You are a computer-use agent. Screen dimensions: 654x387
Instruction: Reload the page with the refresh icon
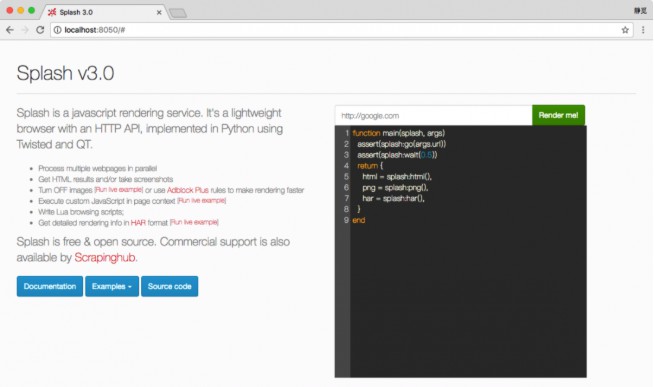click(x=40, y=30)
